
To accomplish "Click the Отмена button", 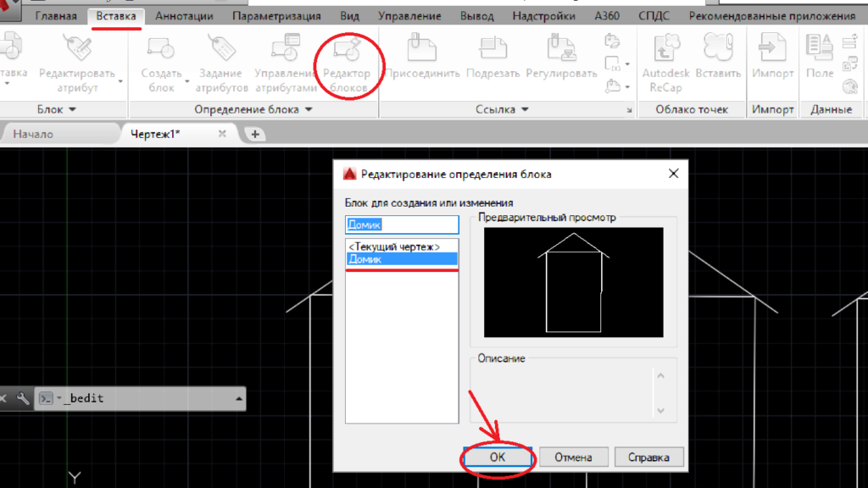I will (574, 457).
